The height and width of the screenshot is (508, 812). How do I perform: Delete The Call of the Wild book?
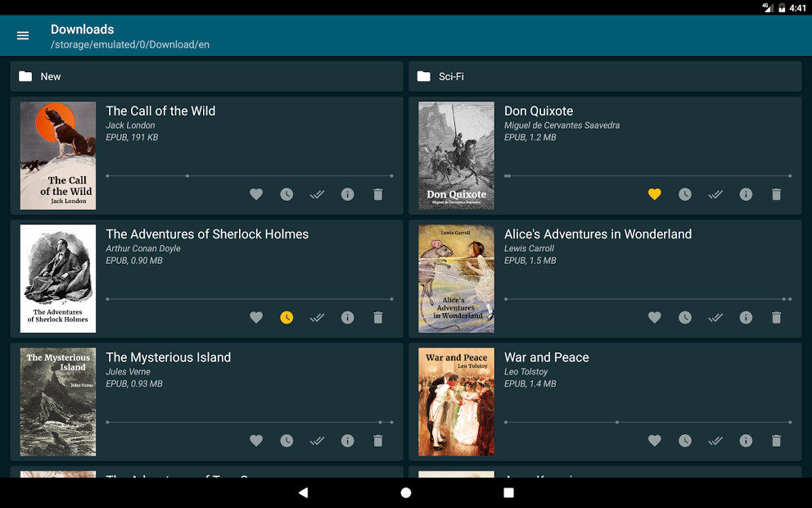377,194
